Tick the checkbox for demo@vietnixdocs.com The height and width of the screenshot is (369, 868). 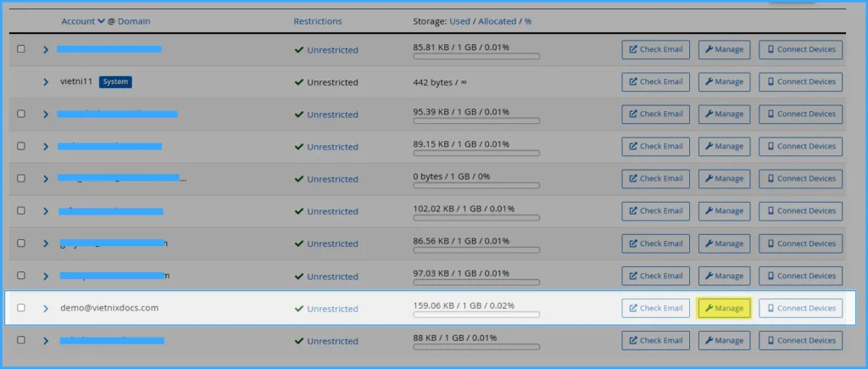21,308
